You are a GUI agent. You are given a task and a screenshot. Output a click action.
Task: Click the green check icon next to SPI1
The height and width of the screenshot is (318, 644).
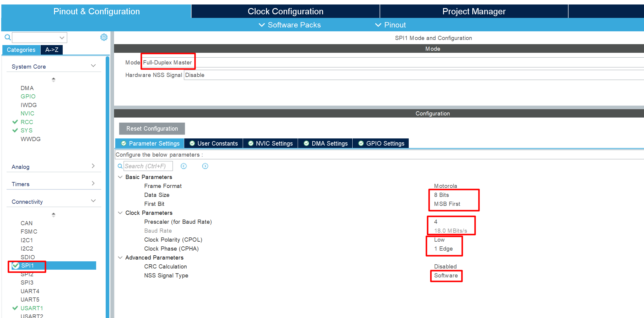(16, 265)
